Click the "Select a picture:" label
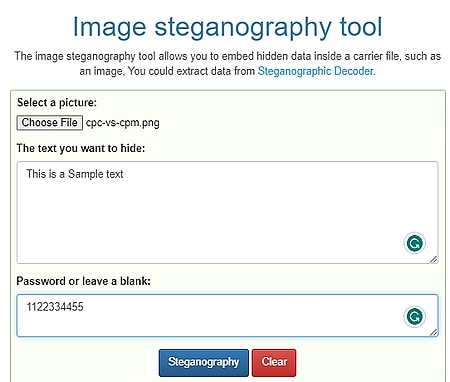450x382 pixels. (x=57, y=102)
